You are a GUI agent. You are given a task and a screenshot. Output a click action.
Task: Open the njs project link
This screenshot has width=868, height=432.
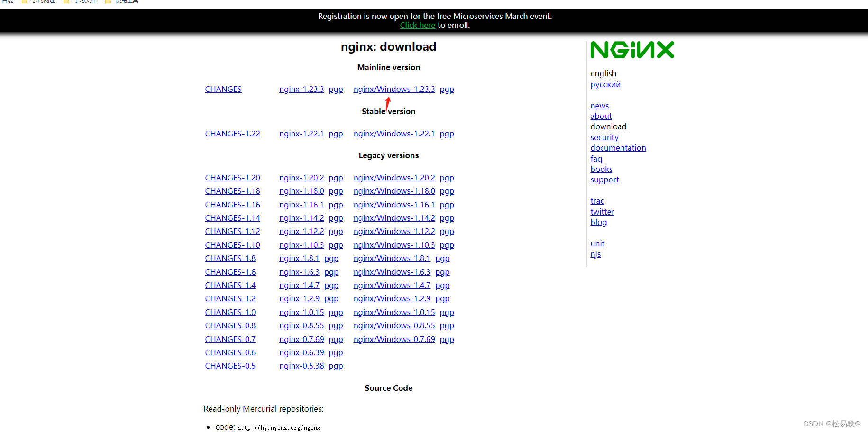[x=595, y=254]
